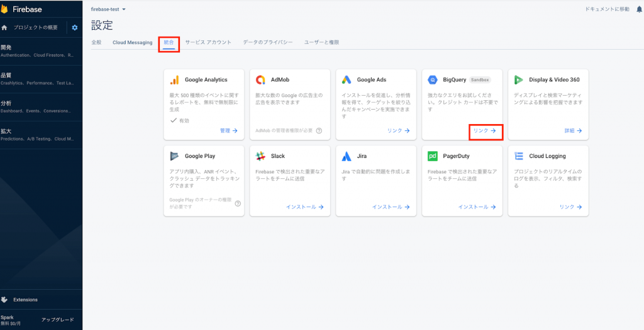
Task: Click the Spark plan label
Action: coord(8,317)
